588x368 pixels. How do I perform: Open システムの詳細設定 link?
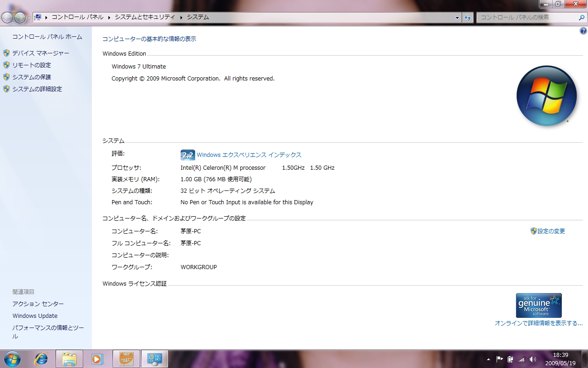coord(37,89)
